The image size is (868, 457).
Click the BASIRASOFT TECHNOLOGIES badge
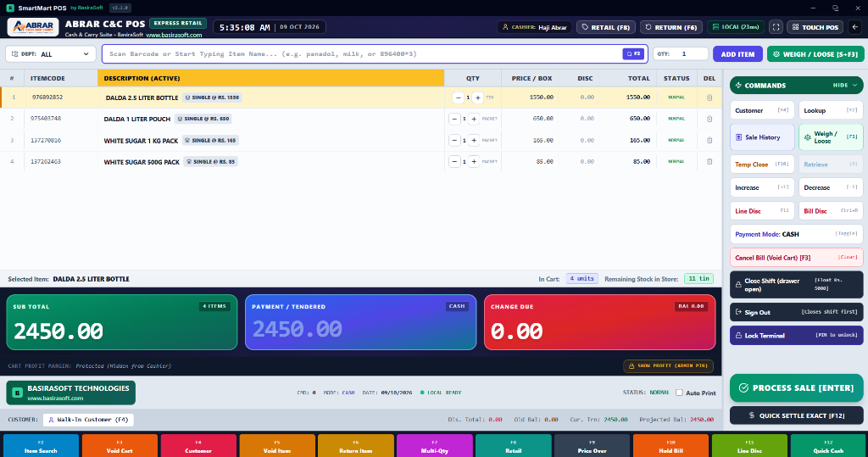tap(71, 393)
